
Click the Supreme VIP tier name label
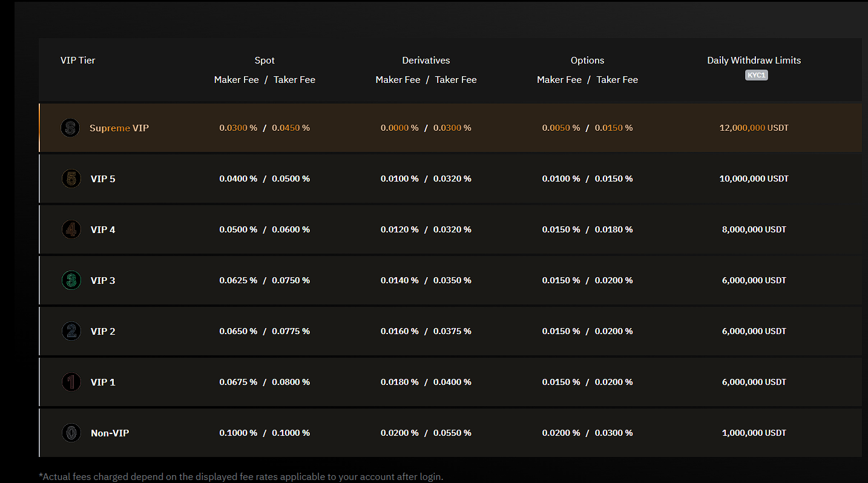[119, 128]
